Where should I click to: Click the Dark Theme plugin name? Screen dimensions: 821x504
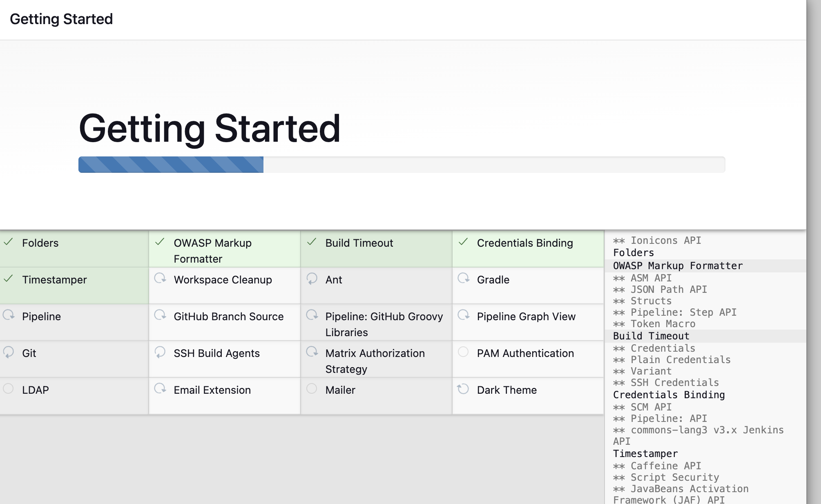(x=506, y=390)
